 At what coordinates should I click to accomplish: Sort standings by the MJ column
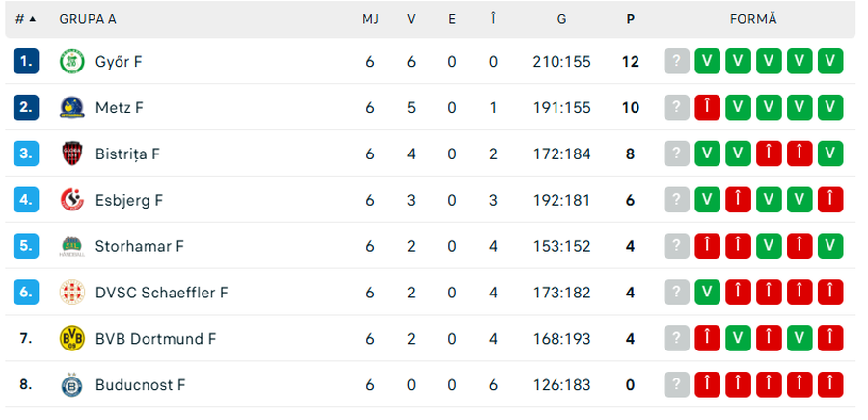(370, 19)
